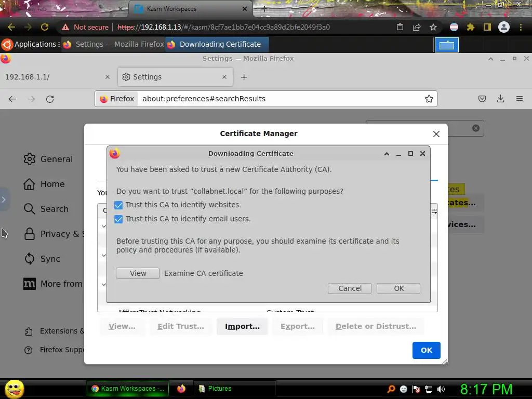Switch to 'Downloading Certificate' taskbar window
The image size is (532, 399).
tap(217, 45)
